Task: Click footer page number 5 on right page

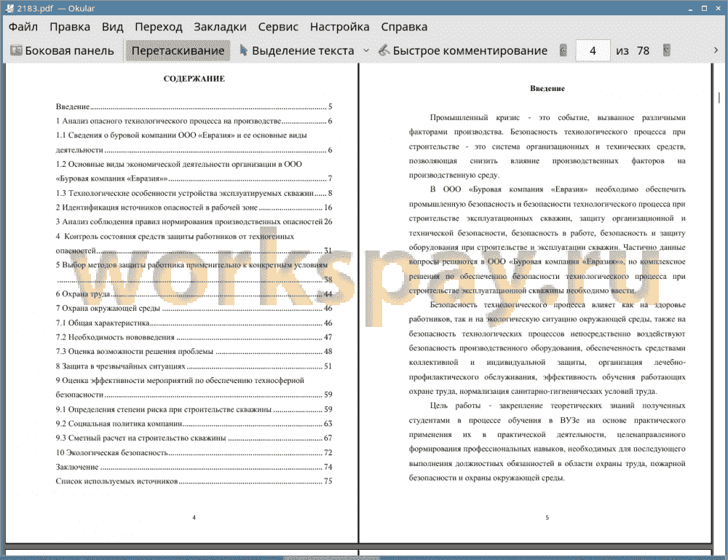Action: pyautogui.click(x=547, y=517)
